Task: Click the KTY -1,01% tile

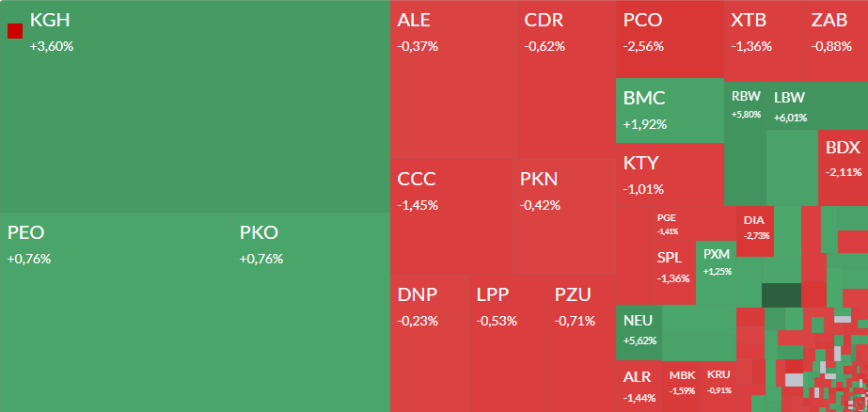Action: pos(669,174)
